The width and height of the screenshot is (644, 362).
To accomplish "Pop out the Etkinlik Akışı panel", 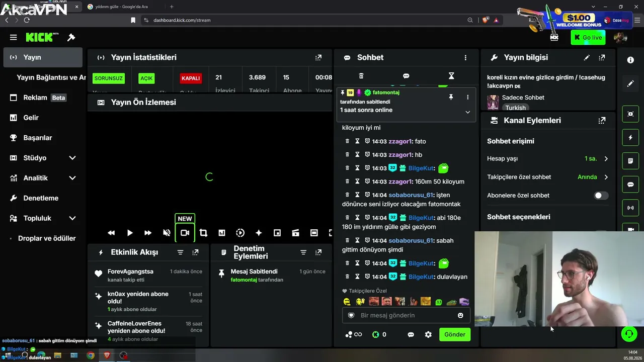I will [x=195, y=252].
